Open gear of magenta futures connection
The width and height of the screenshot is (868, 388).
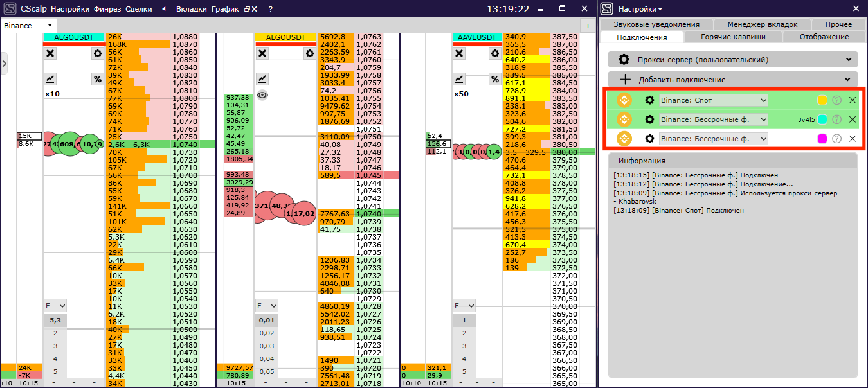point(650,139)
